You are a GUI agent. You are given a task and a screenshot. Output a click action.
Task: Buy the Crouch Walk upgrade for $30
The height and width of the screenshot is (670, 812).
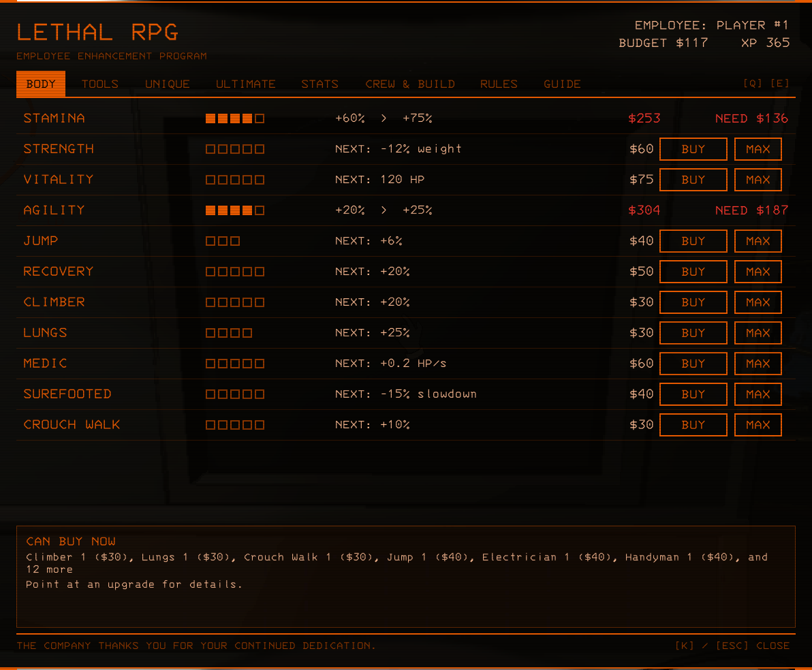pyautogui.click(x=693, y=425)
